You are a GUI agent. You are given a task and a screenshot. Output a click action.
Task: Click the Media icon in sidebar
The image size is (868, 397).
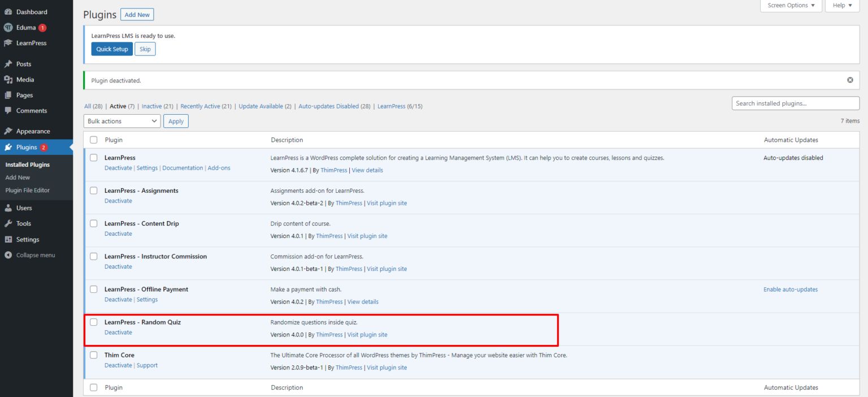8,80
